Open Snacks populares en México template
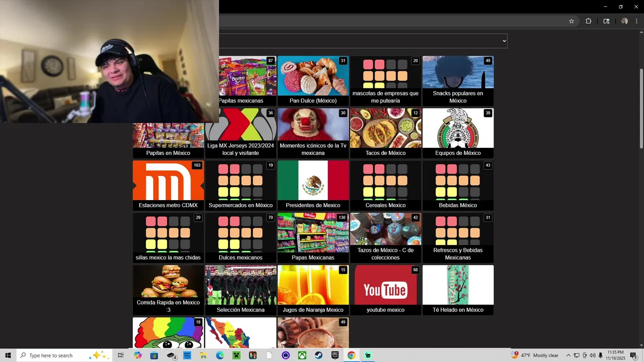This screenshot has height=362, width=644. (x=458, y=80)
